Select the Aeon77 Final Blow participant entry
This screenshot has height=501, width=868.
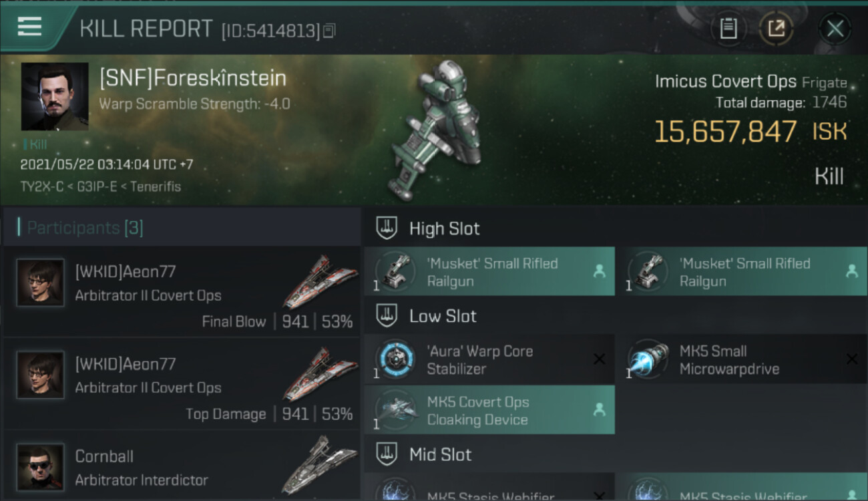[182, 292]
